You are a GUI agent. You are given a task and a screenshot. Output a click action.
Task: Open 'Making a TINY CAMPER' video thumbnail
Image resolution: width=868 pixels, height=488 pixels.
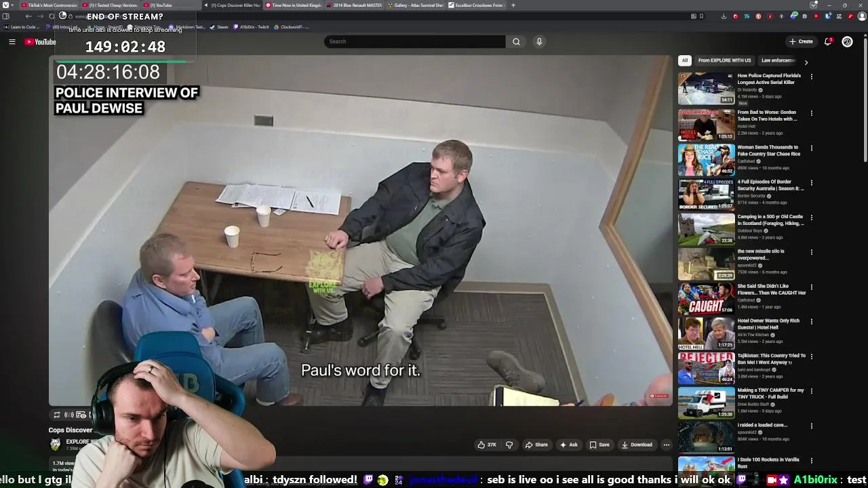pyautogui.click(x=706, y=403)
